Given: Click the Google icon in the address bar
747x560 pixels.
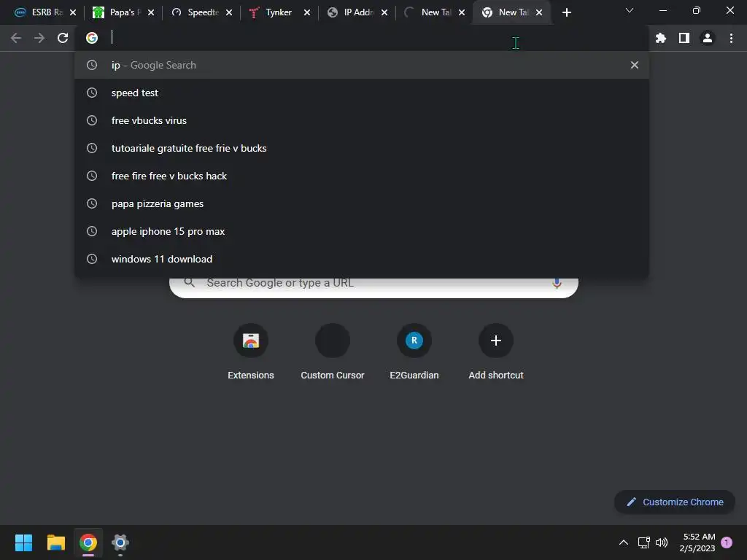Looking at the screenshot, I should [x=92, y=38].
